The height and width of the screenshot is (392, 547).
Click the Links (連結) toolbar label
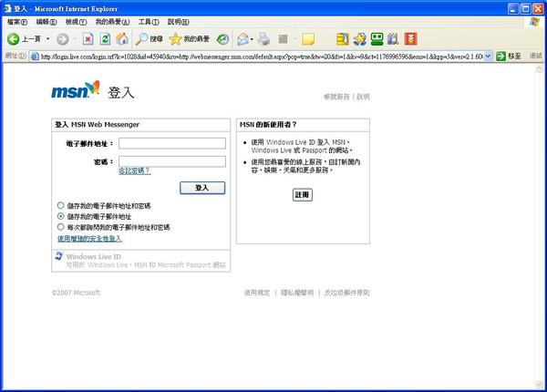click(x=536, y=56)
